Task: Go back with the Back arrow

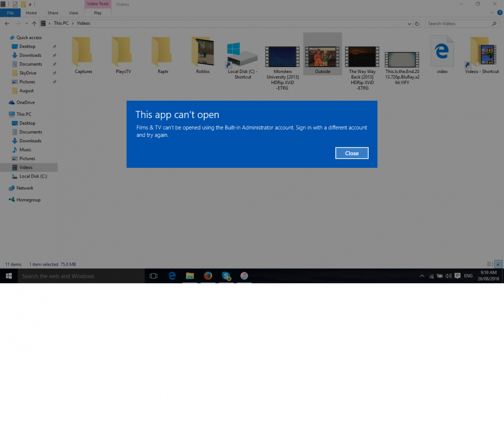Action: pos(7,24)
